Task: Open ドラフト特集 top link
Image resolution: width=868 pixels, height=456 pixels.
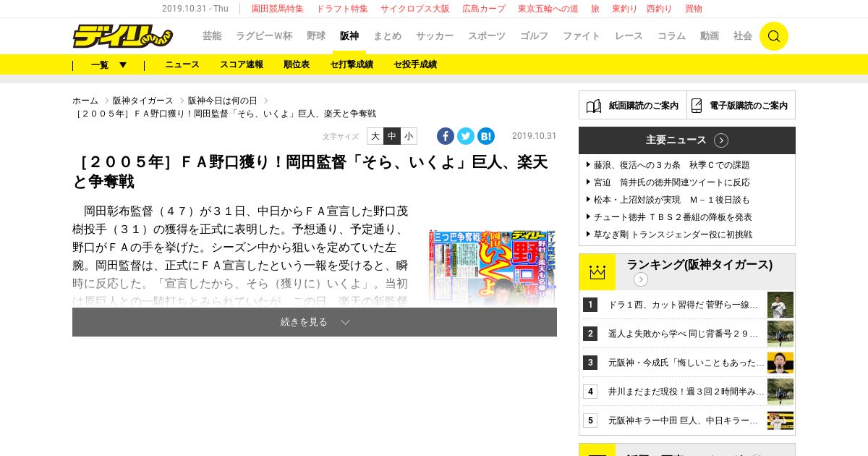Action: pos(342,9)
